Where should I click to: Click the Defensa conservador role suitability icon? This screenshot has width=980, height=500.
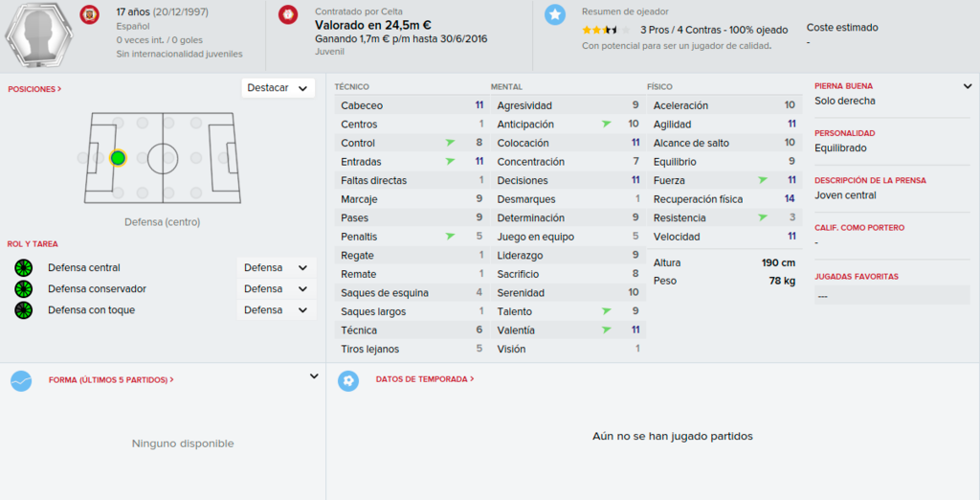pyautogui.click(x=24, y=289)
